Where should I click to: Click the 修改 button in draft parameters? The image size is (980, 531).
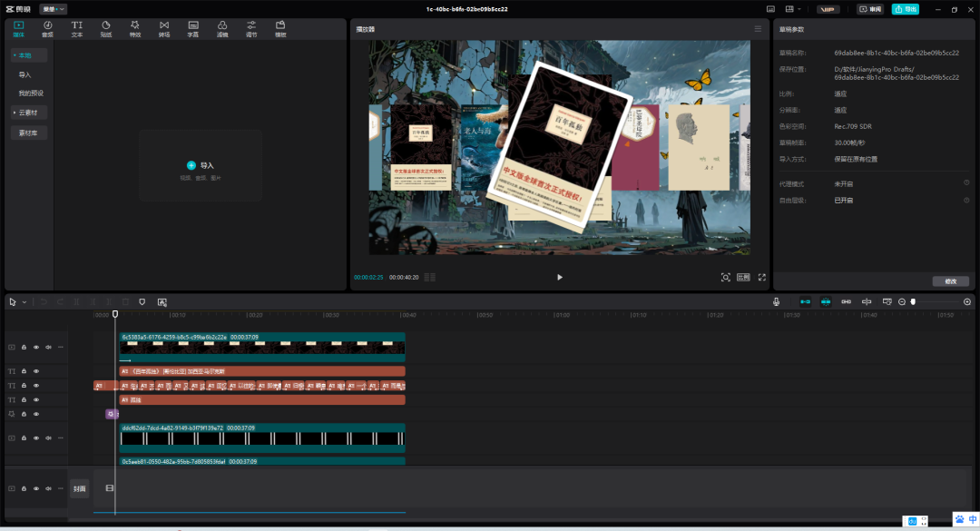(950, 281)
